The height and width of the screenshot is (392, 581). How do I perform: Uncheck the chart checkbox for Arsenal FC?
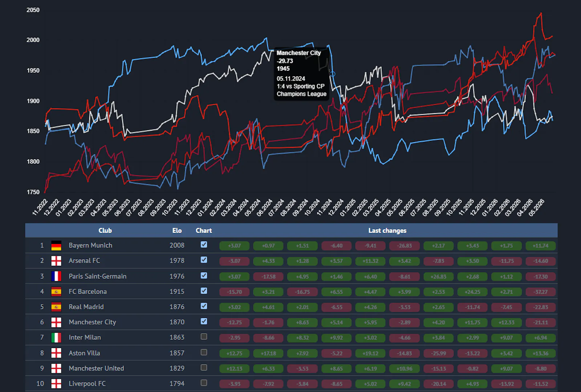coord(204,260)
